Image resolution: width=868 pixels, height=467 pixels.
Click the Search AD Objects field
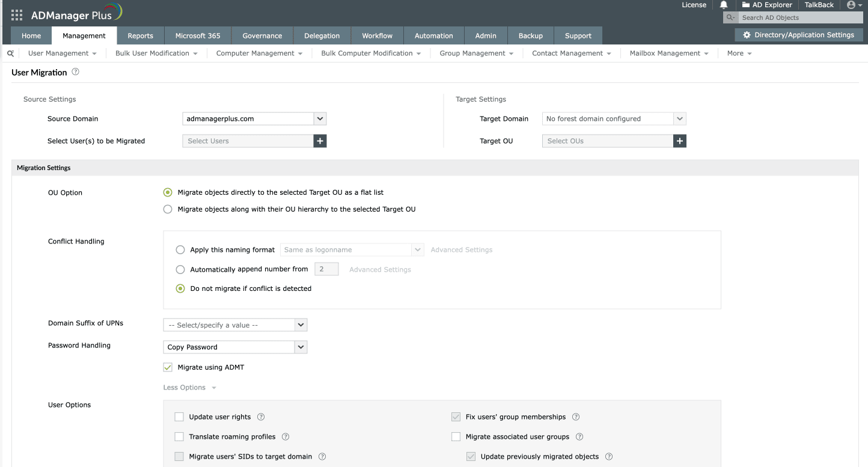799,18
